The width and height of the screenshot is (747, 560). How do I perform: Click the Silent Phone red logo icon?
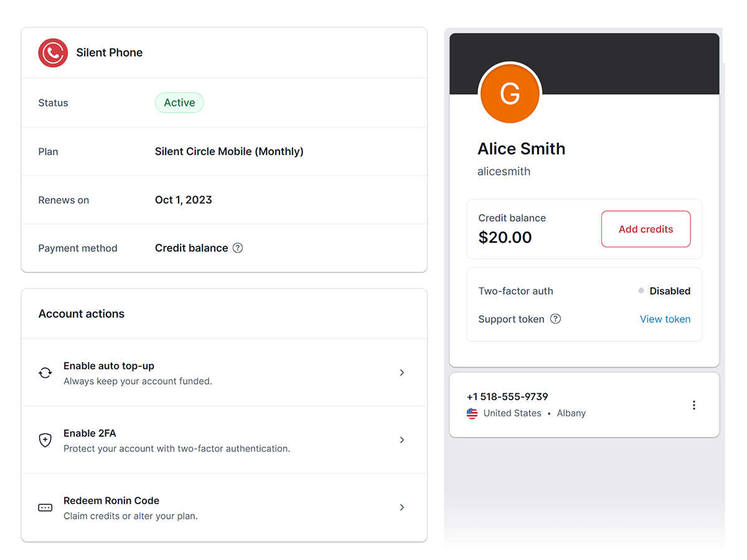pyautogui.click(x=53, y=53)
